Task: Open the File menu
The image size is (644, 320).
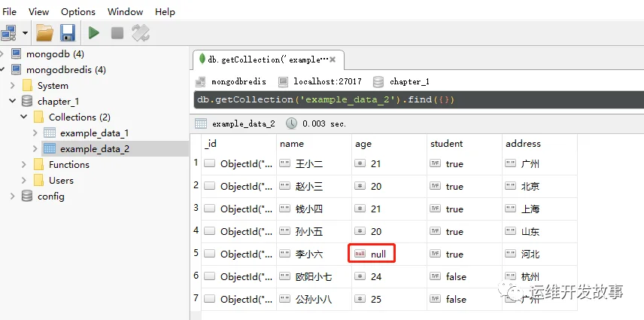Action: [x=9, y=12]
